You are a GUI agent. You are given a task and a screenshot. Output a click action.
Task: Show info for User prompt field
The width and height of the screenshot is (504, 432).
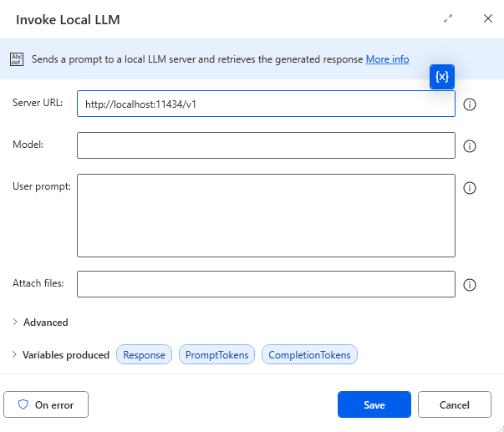[469, 188]
